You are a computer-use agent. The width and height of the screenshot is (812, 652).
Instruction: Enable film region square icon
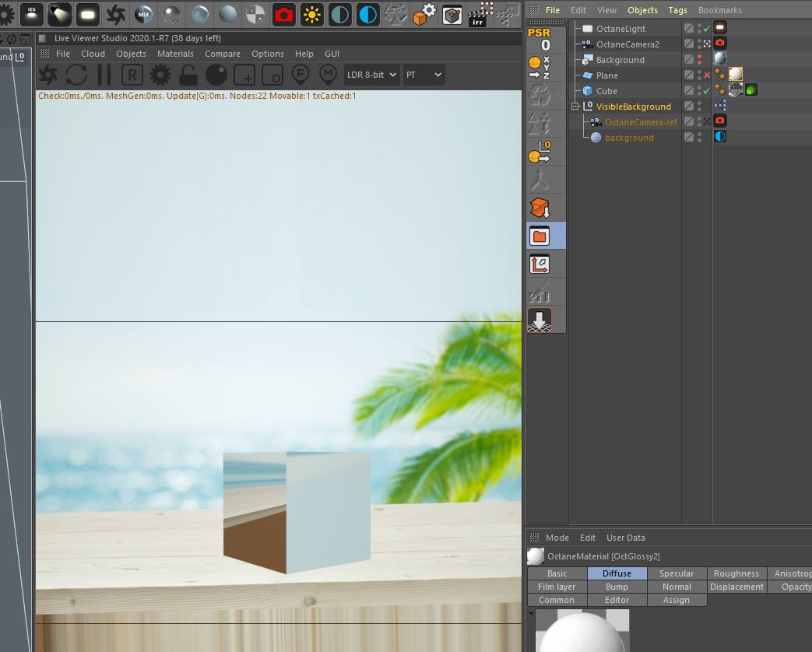click(272, 75)
